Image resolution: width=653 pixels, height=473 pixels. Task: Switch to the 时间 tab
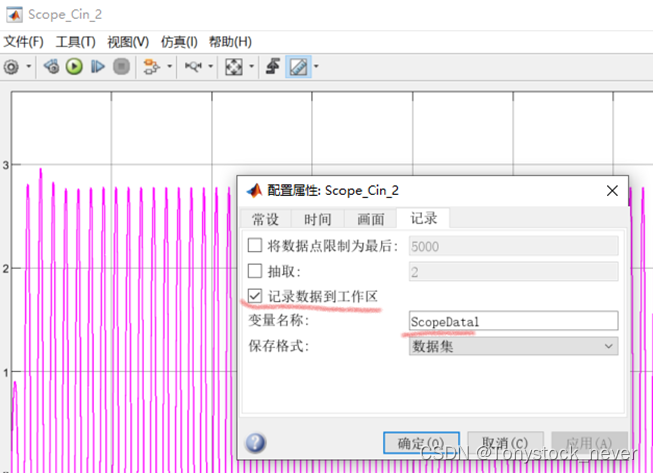point(318,219)
